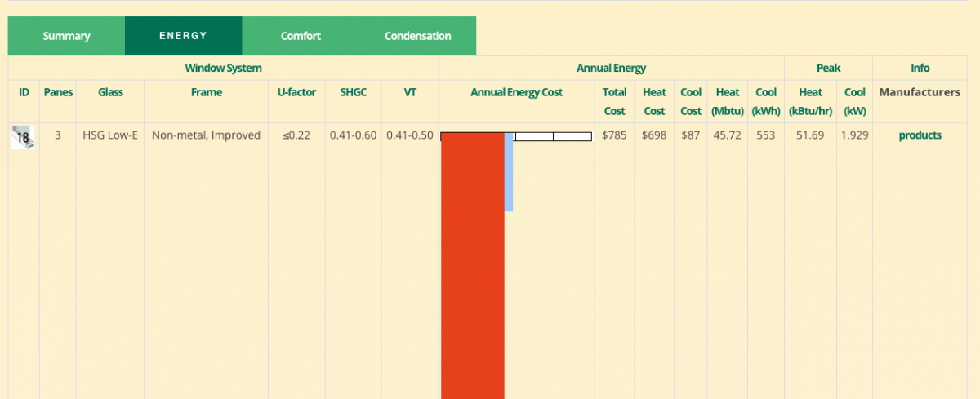The image size is (980, 399).
Task: Click the Heat (kBtu/hr) peak column header
Action: 811,101
